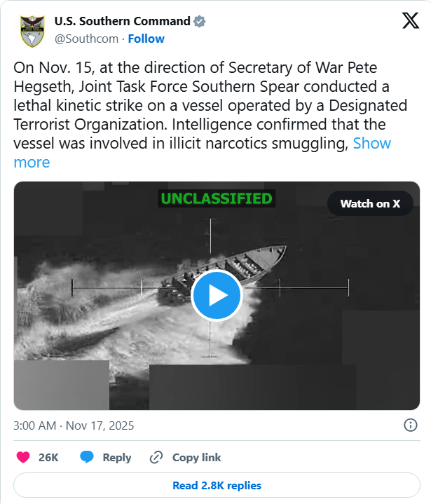Click the chain link copy icon
This screenshot has height=504, width=431.
156,457
